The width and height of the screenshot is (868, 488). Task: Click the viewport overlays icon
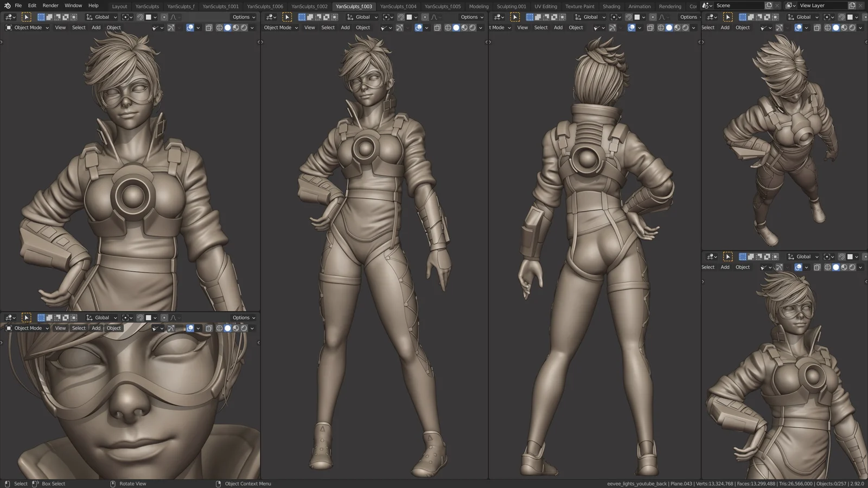tap(190, 28)
